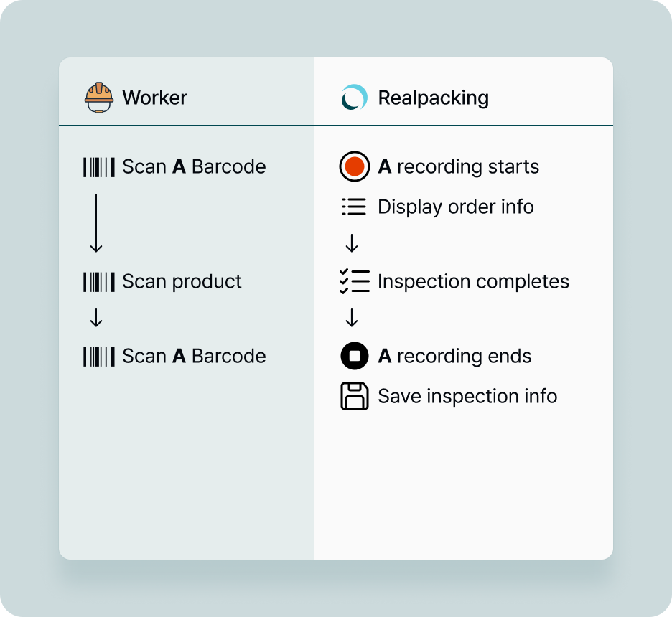Click the floppy disk save icon

(x=354, y=396)
